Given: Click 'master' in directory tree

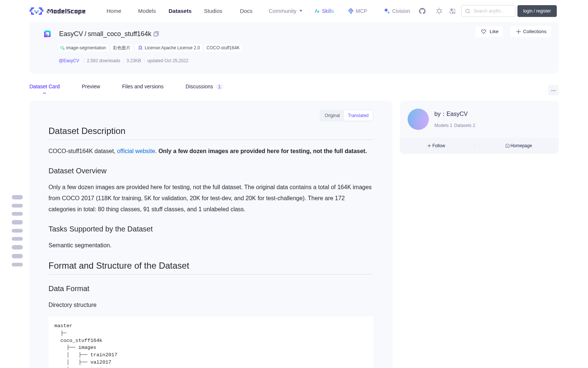Looking at the screenshot, I should click(63, 326).
